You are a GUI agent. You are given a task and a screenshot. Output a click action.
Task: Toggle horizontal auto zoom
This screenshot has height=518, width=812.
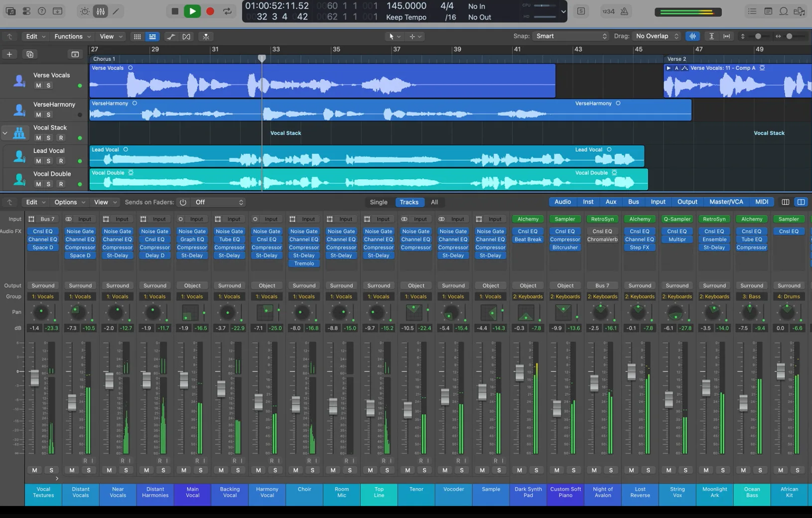727,36
